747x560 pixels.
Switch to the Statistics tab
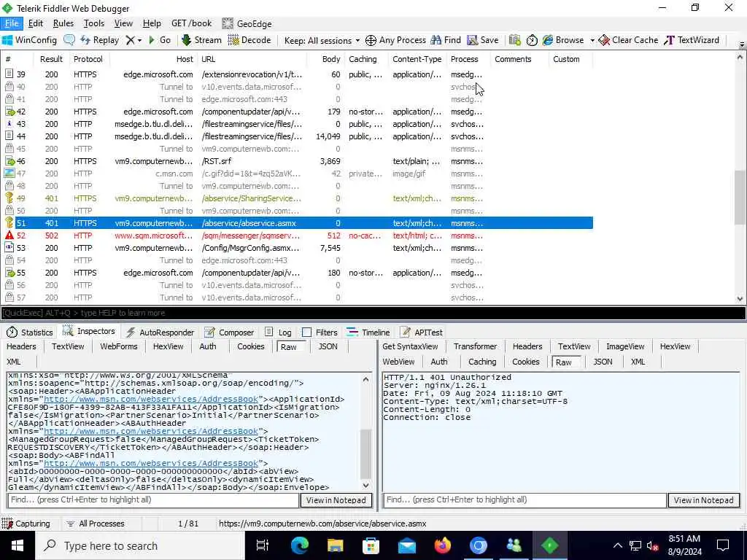coord(29,332)
